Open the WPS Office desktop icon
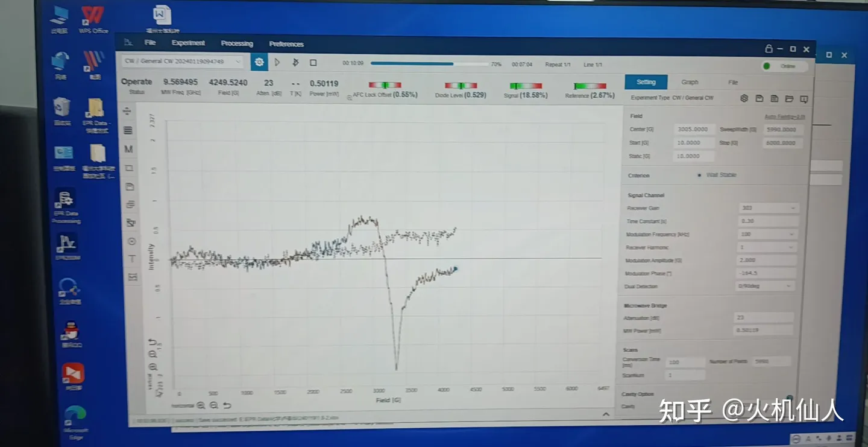 (93, 19)
